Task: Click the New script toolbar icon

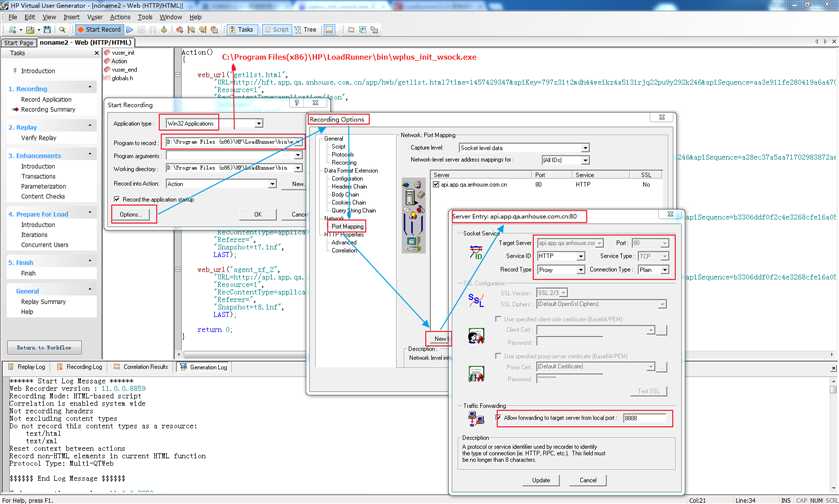Action: click(x=12, y=29)
